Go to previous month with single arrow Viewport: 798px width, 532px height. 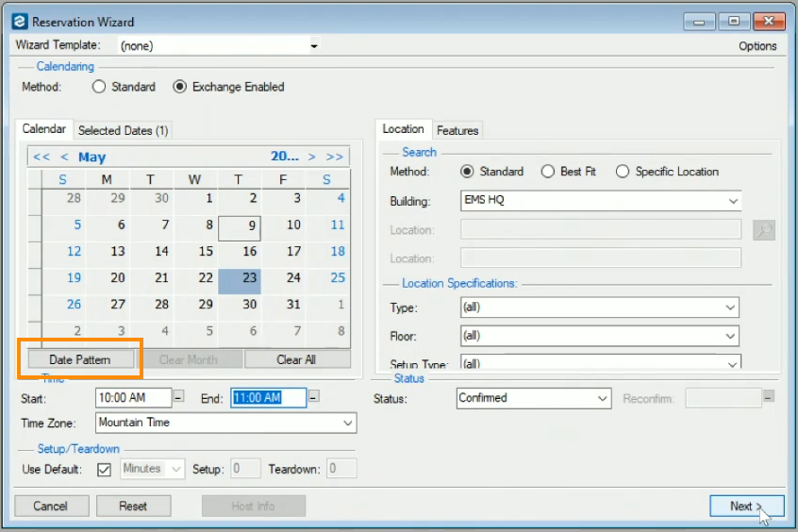coord(64,158)
